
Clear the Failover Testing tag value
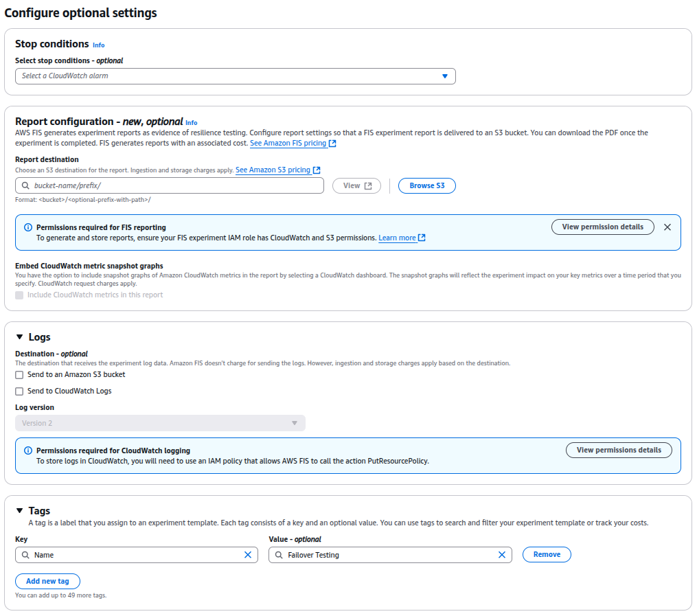pos(501,555)
